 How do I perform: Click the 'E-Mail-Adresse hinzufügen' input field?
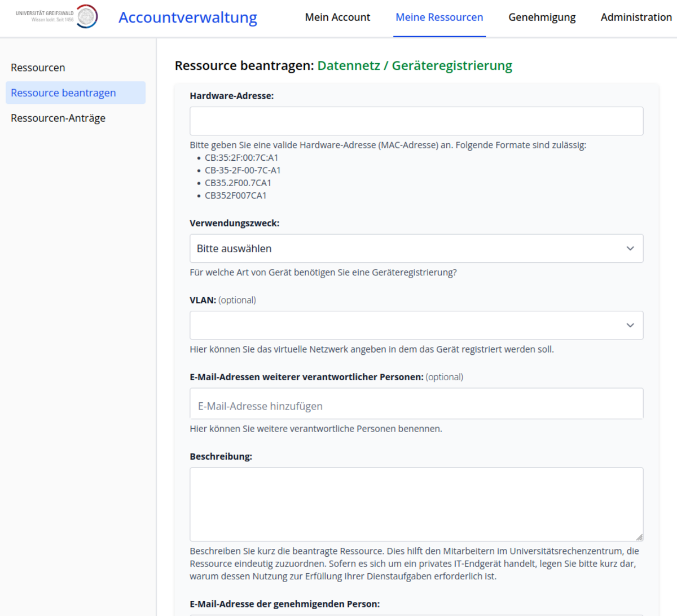(416, 406)
